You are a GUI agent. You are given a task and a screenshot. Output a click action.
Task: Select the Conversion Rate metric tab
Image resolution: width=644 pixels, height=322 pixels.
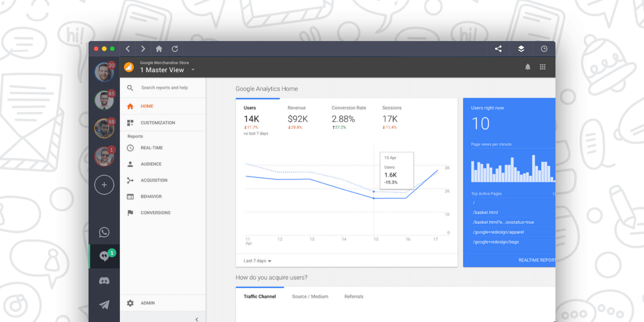(x=349, y=118)
